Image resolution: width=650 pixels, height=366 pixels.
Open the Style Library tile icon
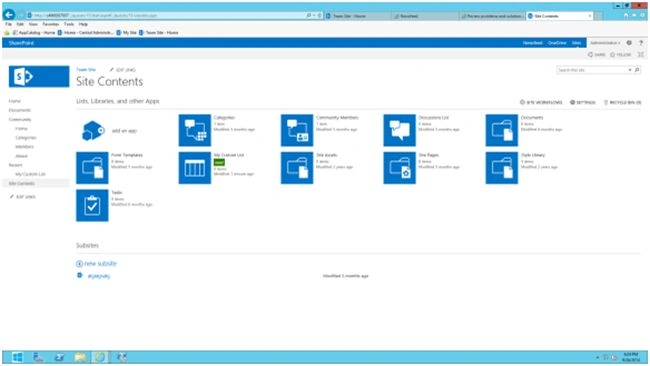click(x=502, y=167)
